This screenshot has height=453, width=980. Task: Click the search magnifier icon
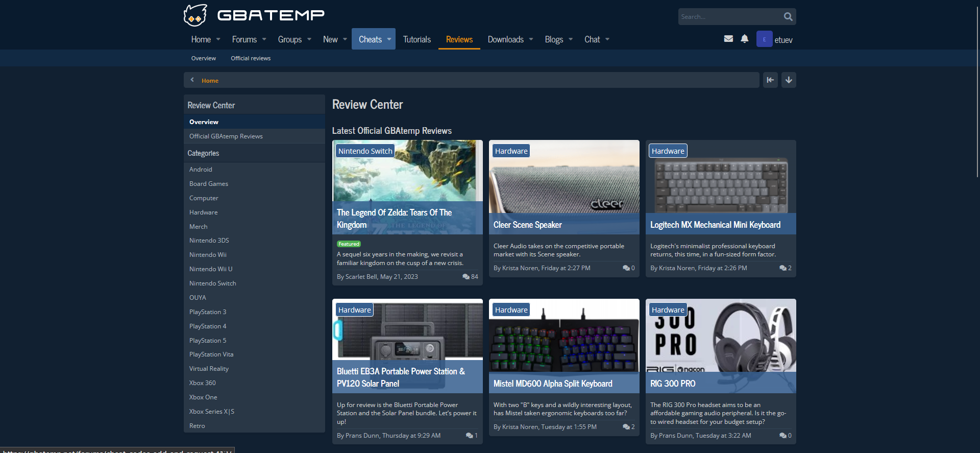[x=788, y=17]
